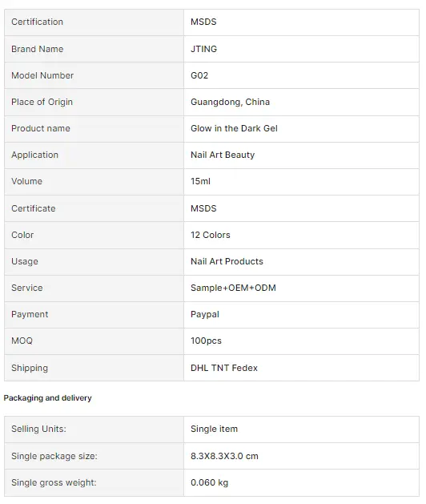Select the Sample+OEM+ODM service value
The width and height of the screenshot is (426, 504).
233,288
